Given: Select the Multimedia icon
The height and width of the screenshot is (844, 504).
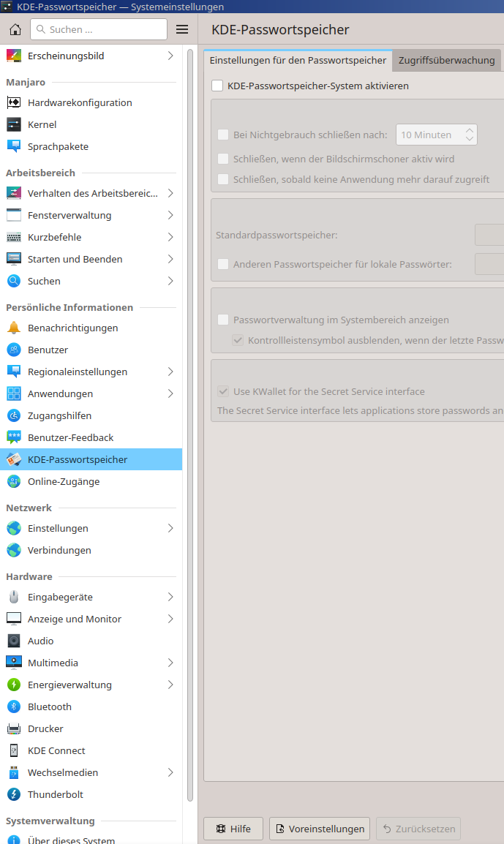Looking at the screenshot, I should pyautogui.click(x=14, y=663).
